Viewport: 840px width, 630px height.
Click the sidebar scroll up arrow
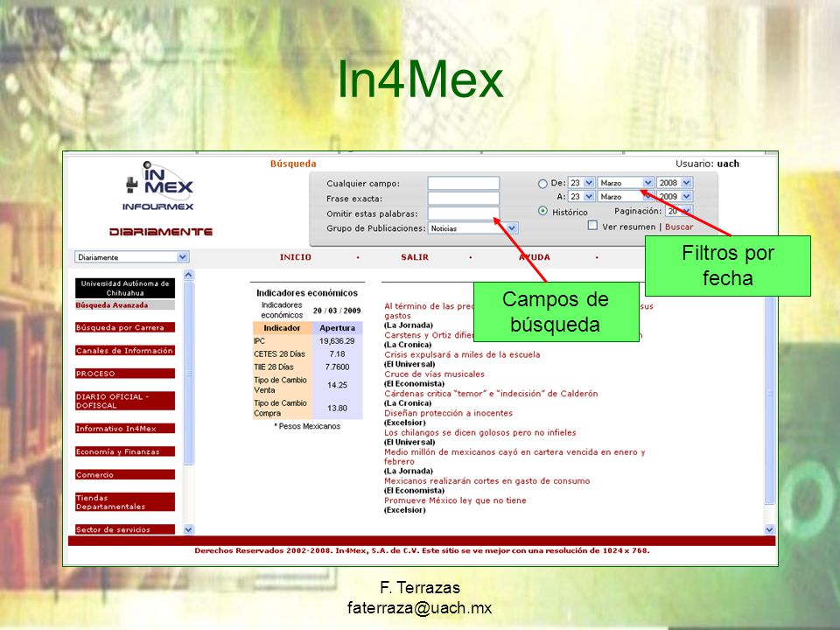coord(189,276)
